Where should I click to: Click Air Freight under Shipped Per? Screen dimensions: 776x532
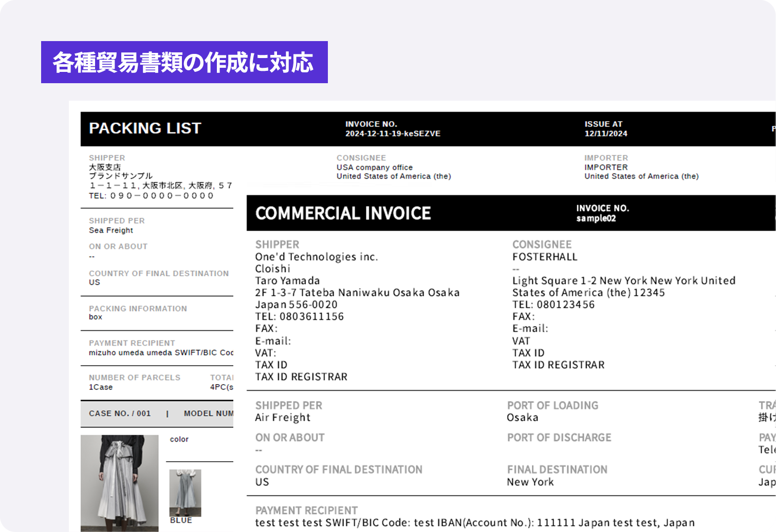coord(283,417)
